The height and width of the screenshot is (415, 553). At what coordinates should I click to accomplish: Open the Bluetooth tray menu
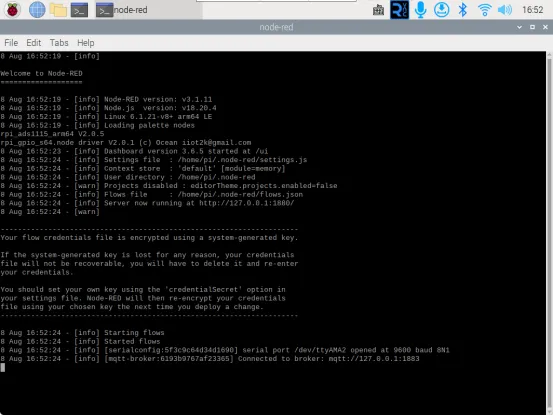(x=462, y=10)
